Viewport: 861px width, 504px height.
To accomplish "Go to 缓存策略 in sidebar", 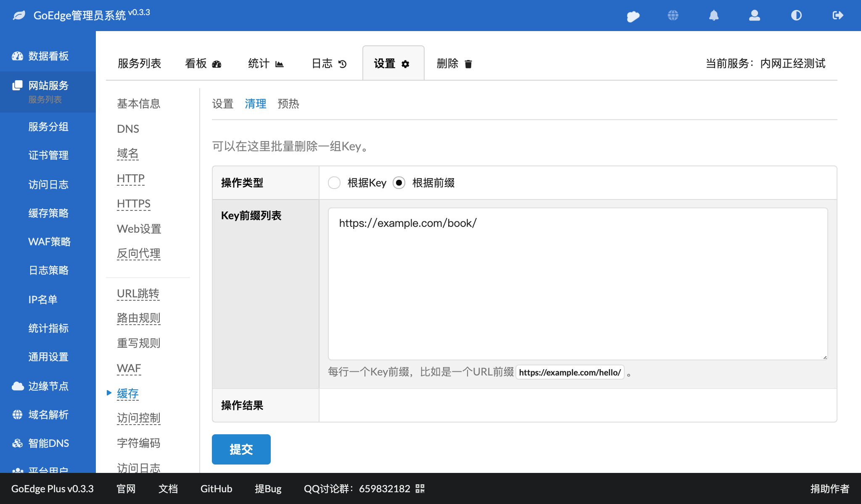I will coord(48,213).
